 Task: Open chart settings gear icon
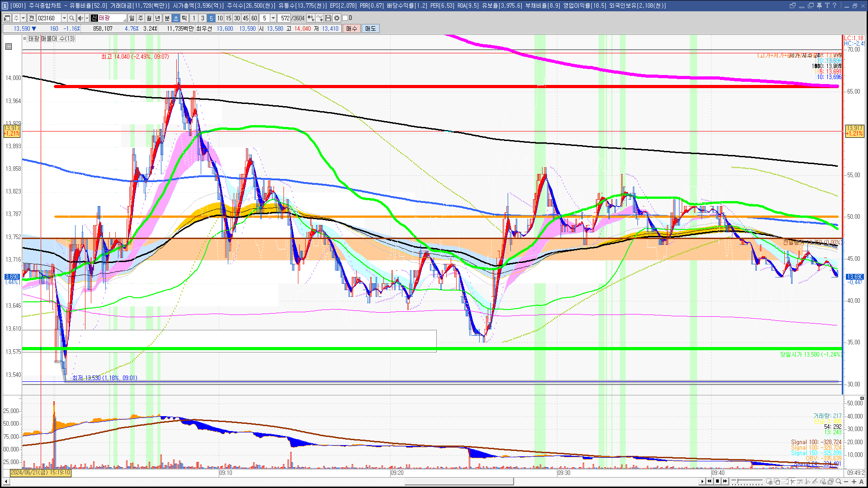[337, 18]
